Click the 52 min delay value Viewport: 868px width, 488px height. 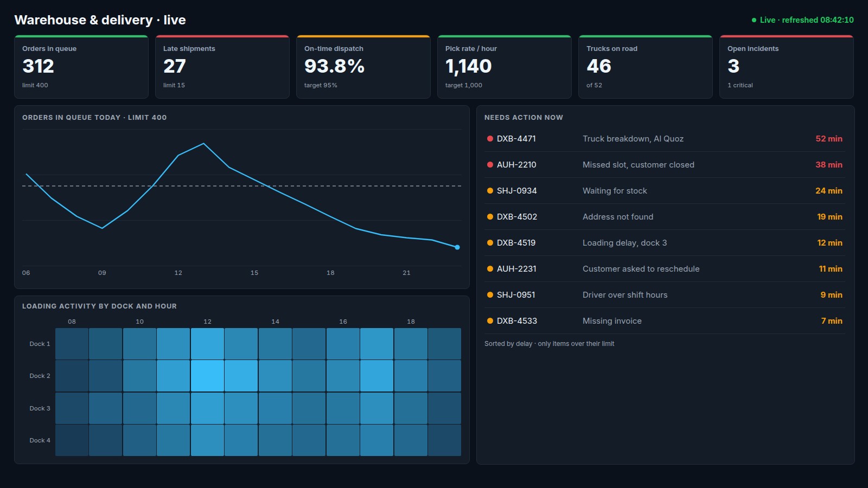829,139
